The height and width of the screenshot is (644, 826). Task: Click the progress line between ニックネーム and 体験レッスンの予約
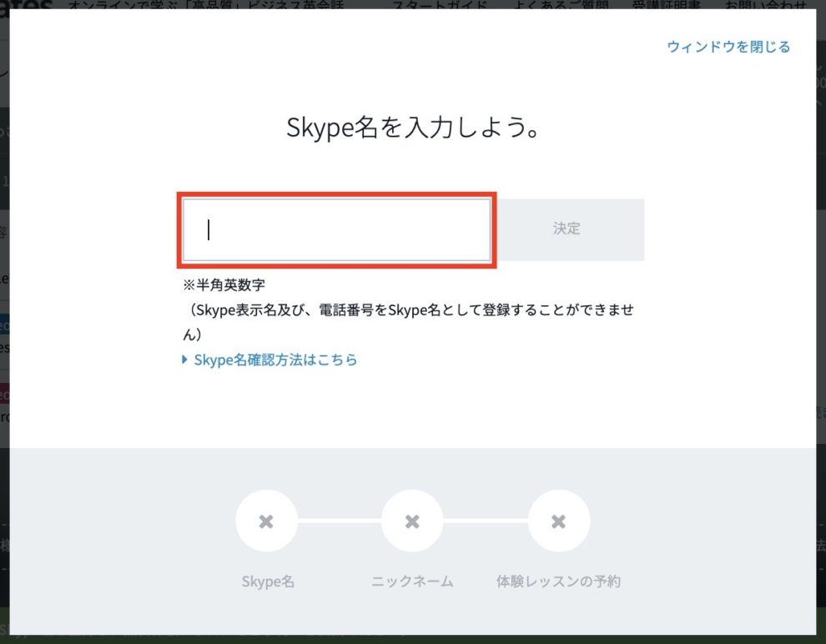tap(486, 521)
